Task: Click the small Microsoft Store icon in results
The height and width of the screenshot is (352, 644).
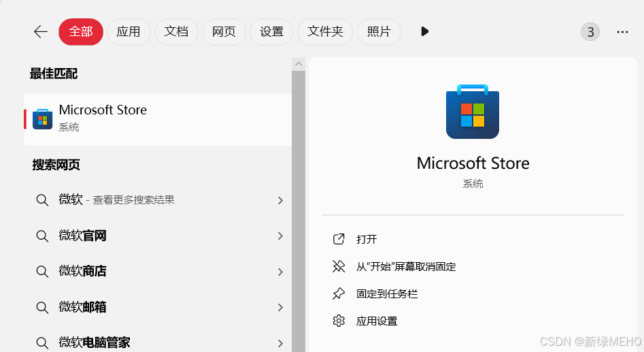Action: (42, 119)
